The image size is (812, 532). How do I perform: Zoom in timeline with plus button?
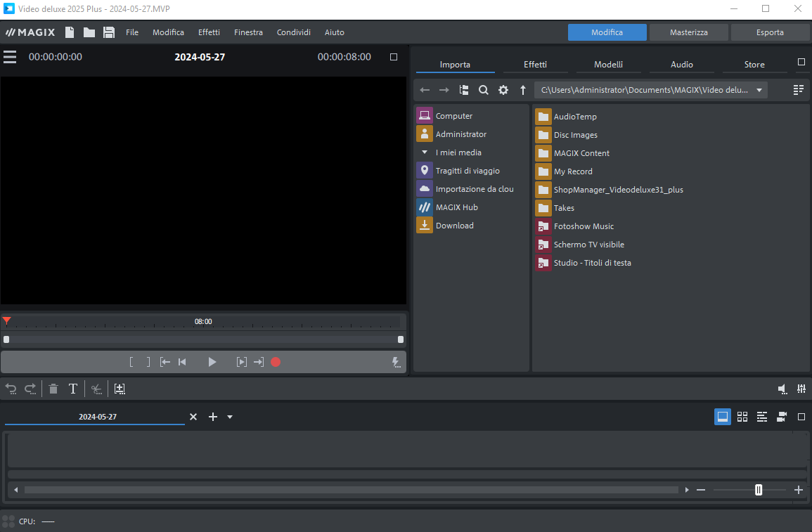(x=799, y=490)
